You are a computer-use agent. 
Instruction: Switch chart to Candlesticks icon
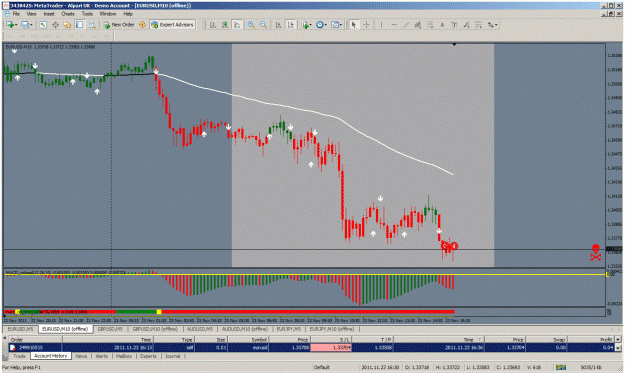click(225, 25)
